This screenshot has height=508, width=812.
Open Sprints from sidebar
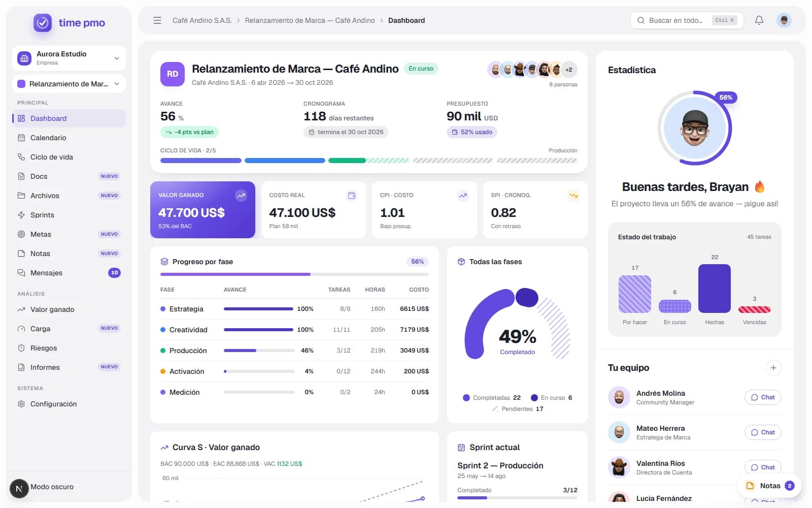(x=69, y=215)
